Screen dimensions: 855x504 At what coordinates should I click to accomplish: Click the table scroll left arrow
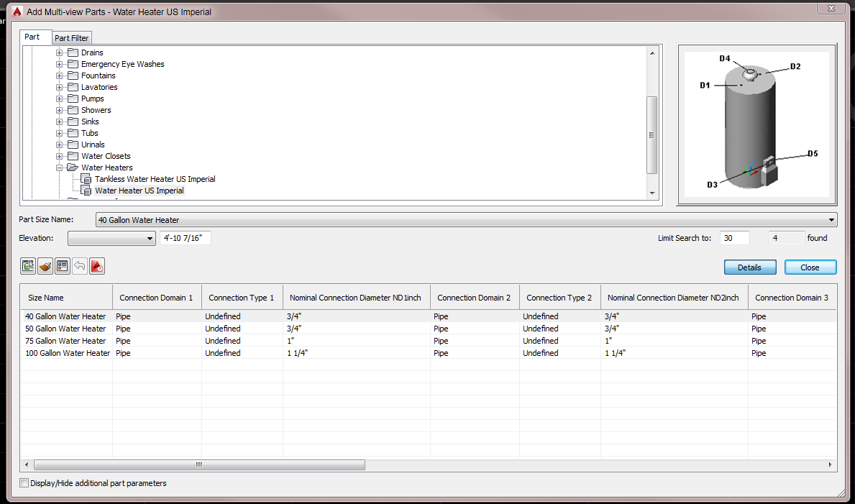27,464
